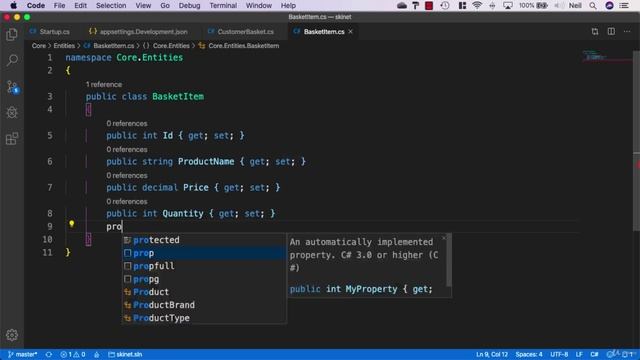Switch to the Startup.cs tab
This screenshot has width=640, height=360.
[50, 31]
